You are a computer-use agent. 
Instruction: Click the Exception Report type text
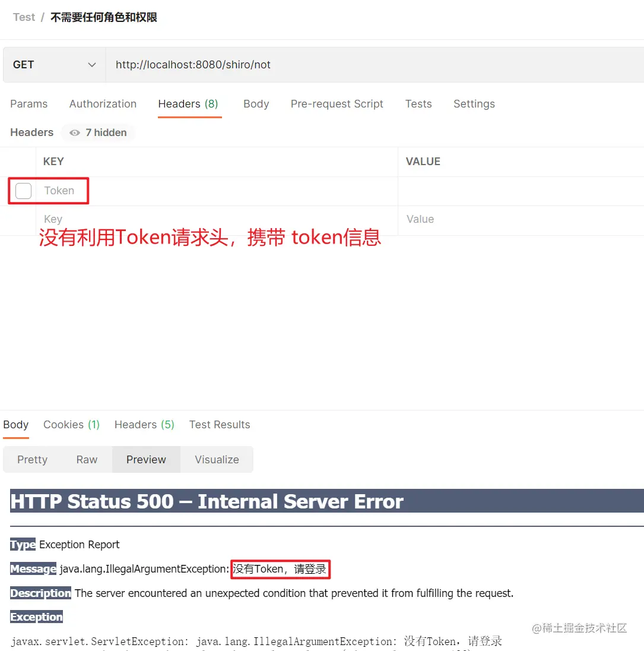[x=80, y=545]
